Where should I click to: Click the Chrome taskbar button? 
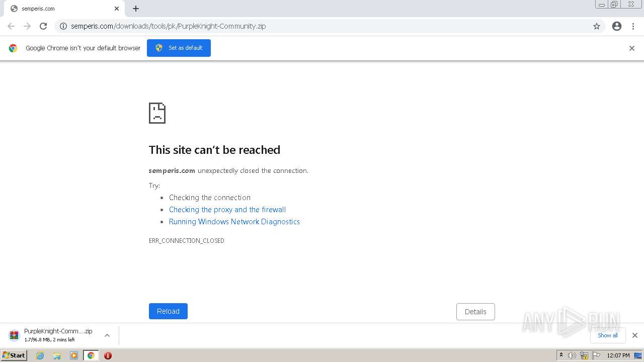91,355
